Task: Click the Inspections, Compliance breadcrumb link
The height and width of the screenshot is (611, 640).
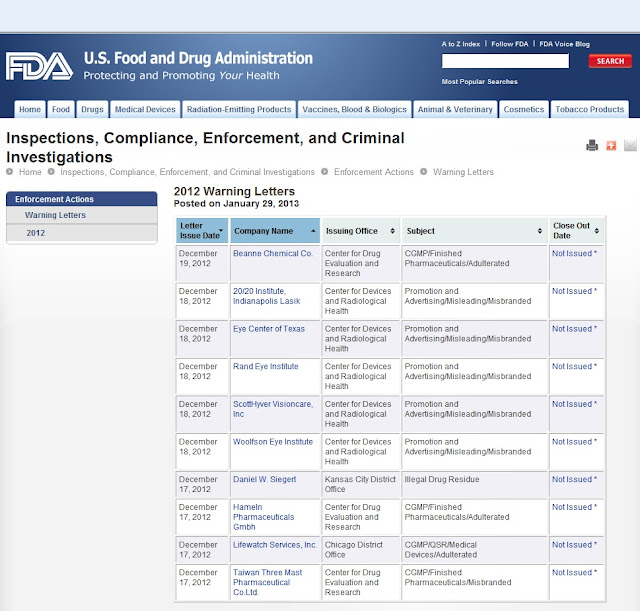Action: 187,172
